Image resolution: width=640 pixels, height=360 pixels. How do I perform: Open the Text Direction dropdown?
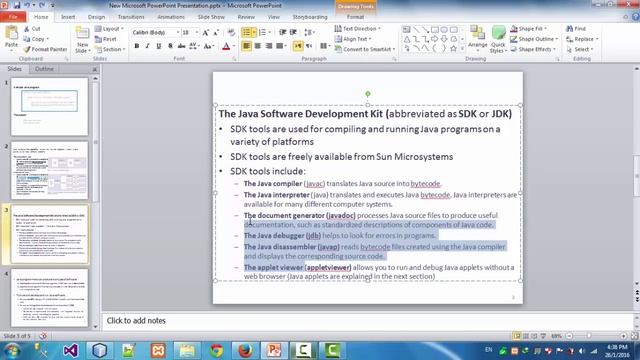tap(358, 29)
